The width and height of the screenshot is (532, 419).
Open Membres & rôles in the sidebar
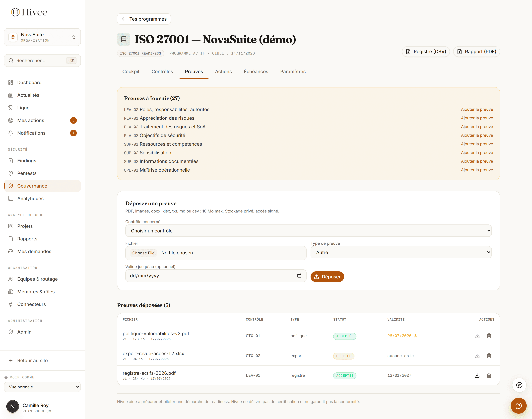[x=42, y=292]
